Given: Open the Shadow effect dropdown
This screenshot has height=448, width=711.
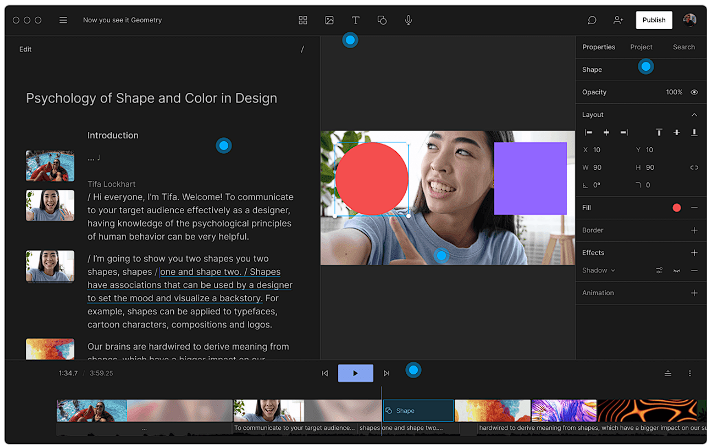Looking at the screenshot, I should pos(599,270).
